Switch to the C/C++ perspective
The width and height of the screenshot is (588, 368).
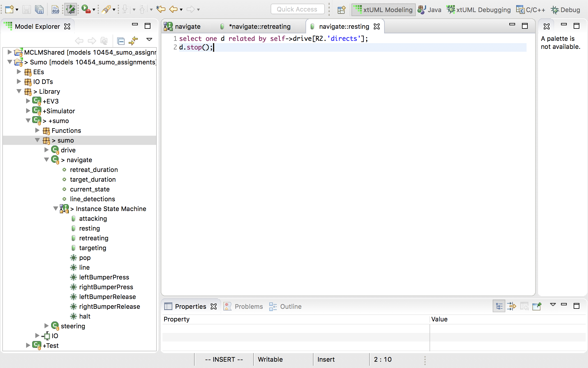pyautogui.click(x=531, y=10)
